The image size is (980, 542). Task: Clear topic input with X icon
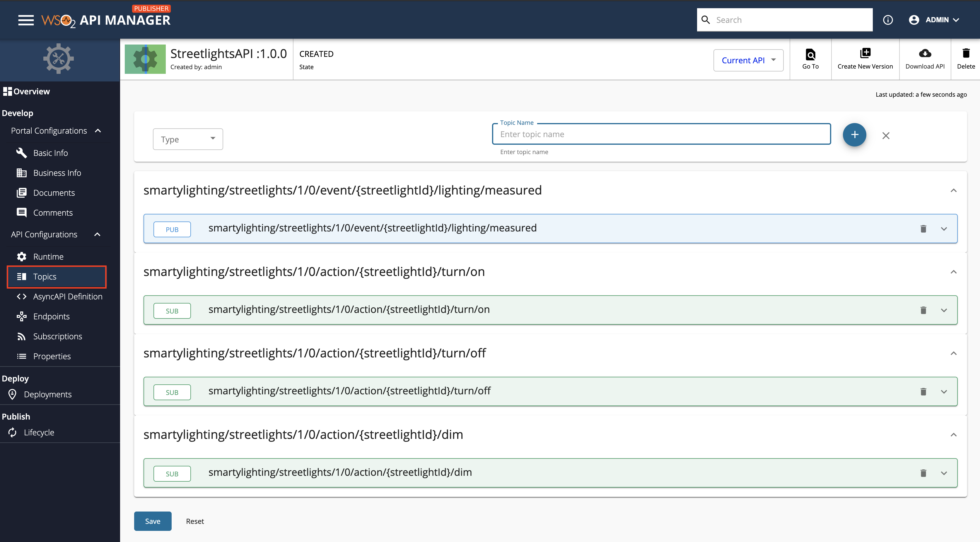[886, 135]
